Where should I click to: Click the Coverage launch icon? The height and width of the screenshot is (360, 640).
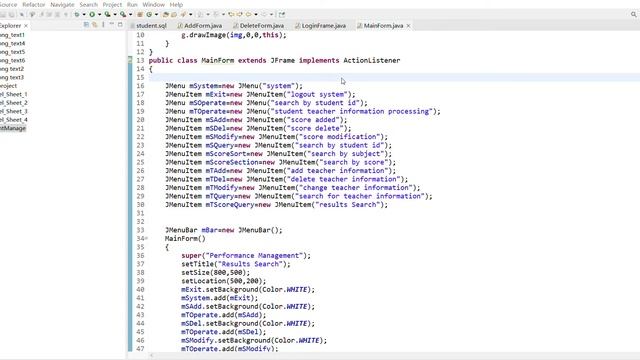pos(107,14)
